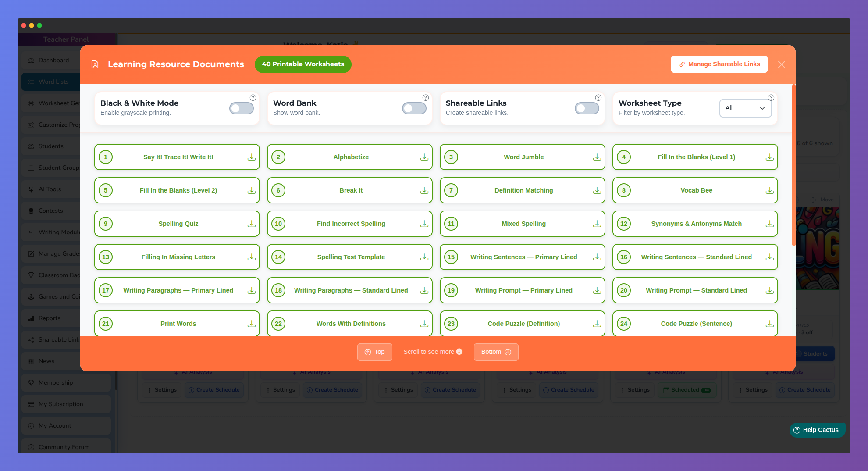Open worksheet 1 Say It! Trace It! Write It!
Viewport: 868px width, 471px height.
tap(178, 157)
